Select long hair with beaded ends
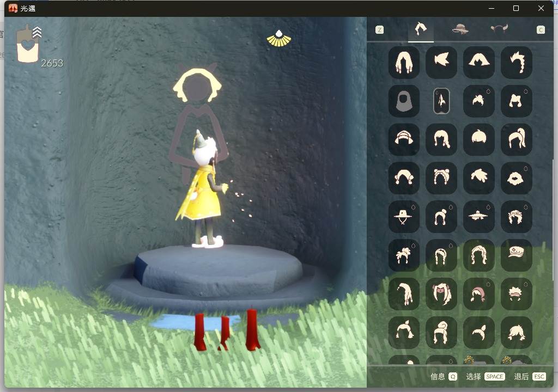The image size is (558, 392). pyautogui.click(x=404, y=62)
